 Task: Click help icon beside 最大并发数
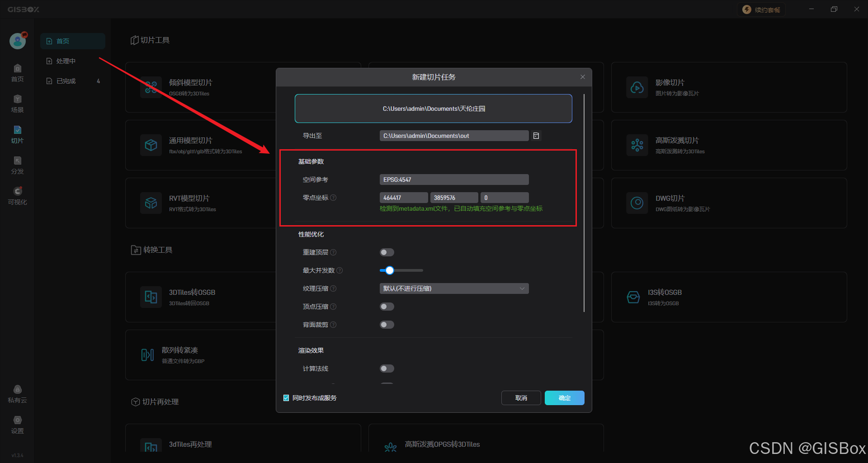[340, 270]
